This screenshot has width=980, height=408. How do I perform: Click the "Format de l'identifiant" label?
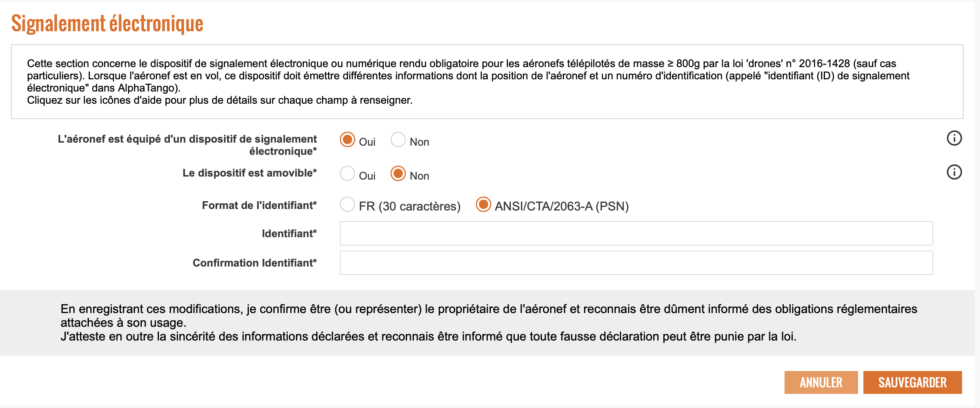pos(259,205)
